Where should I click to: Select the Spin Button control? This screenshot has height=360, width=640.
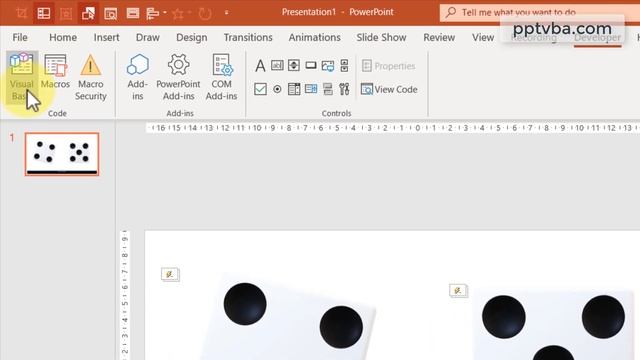pos(294,65)
